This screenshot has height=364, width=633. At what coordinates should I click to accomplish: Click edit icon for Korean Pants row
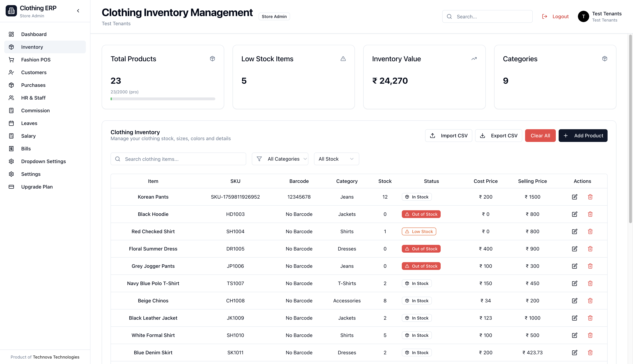point(575,197)
